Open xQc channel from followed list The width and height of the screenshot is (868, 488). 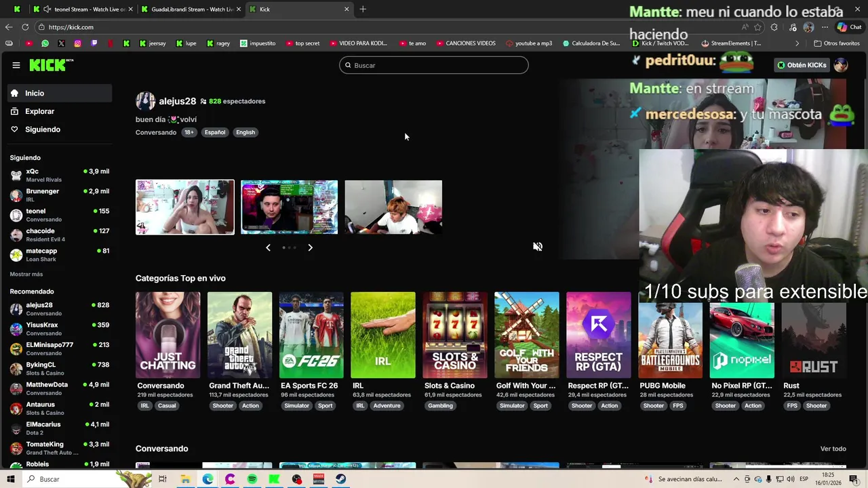click(60, 176)
